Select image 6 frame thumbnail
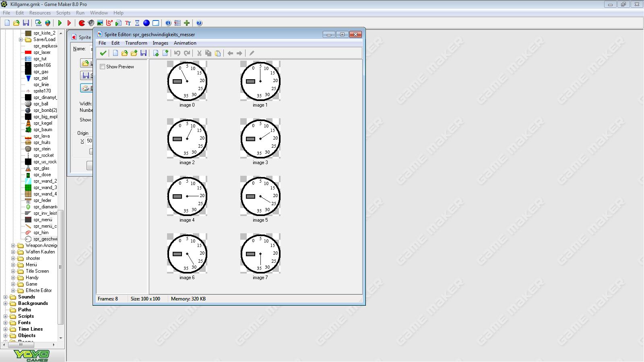 pos(187,253)
